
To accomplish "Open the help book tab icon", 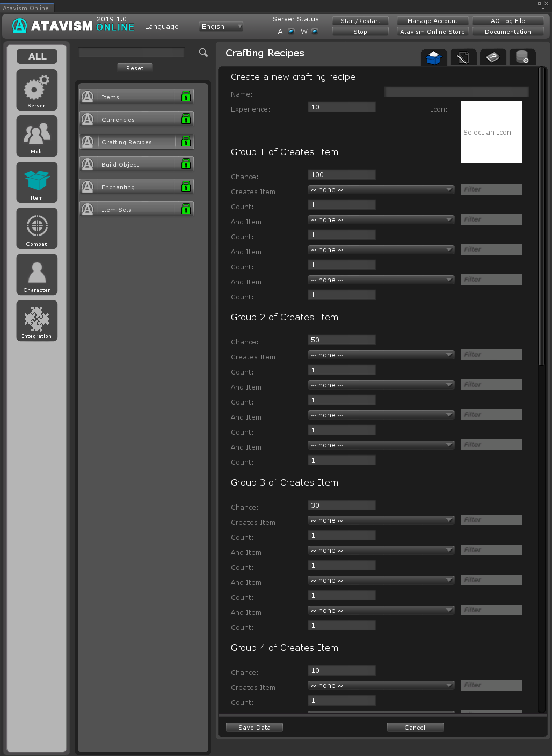I will [x=492, y=57].
